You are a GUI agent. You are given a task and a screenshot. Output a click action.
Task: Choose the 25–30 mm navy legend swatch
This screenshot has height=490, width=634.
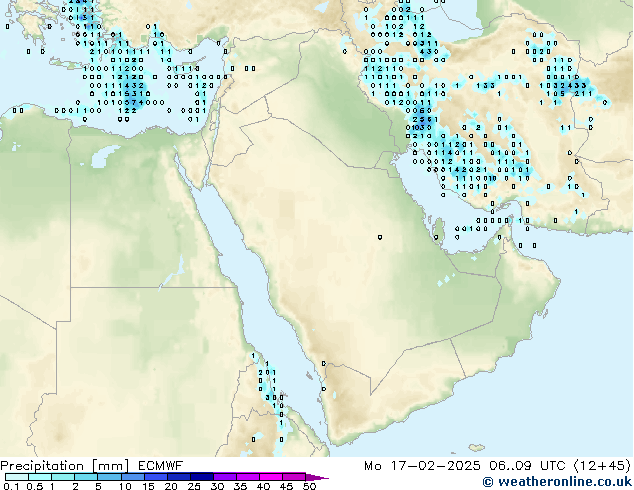(202, 477)
